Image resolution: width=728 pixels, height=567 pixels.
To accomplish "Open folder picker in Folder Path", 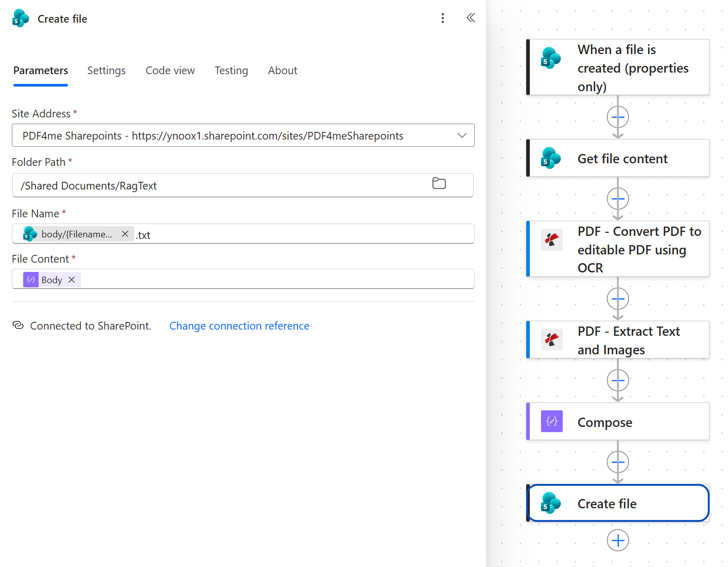I will (x=439, y=183).
